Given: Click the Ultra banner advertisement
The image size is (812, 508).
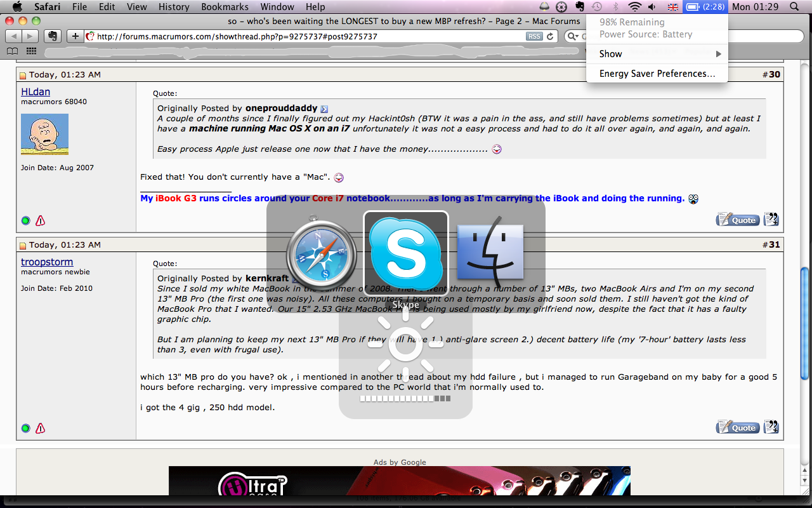Looking at the screenshot, I should [x=400, y=481].
